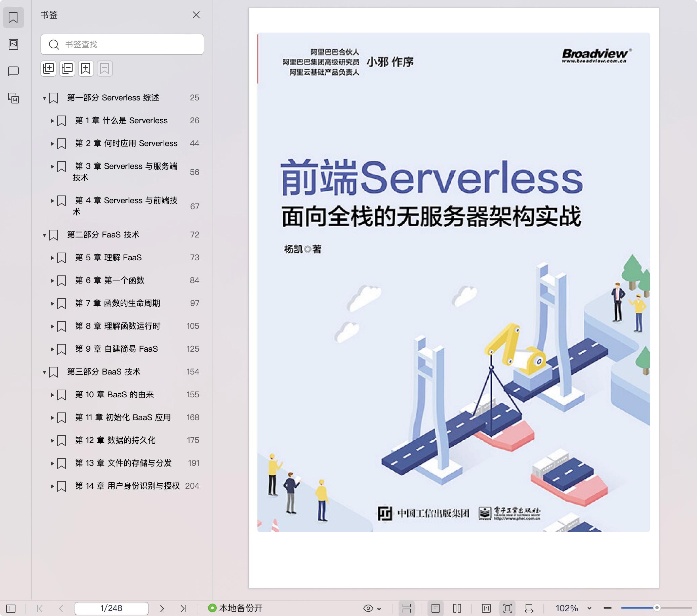
Task: Click add bookmark icon
Action: coord(86,69)
